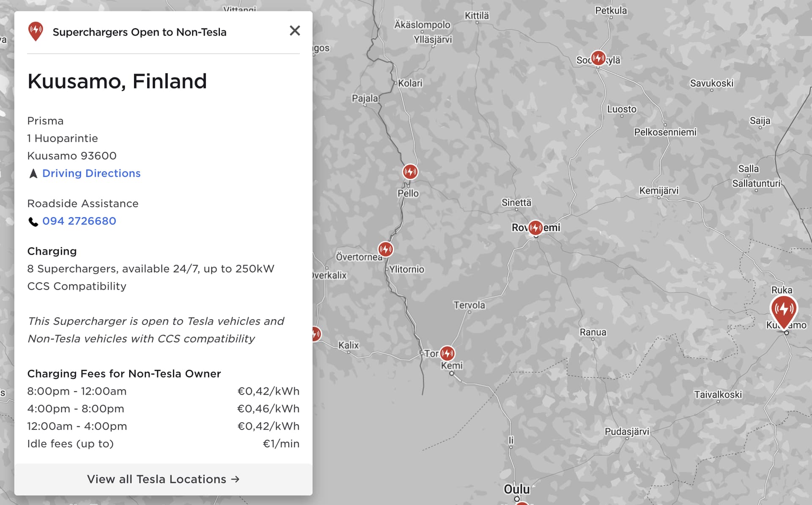The width and height of the screenshot is (812, 505).
Task: Click the Supercharger pin below Oulu
Action: [522, 503]
